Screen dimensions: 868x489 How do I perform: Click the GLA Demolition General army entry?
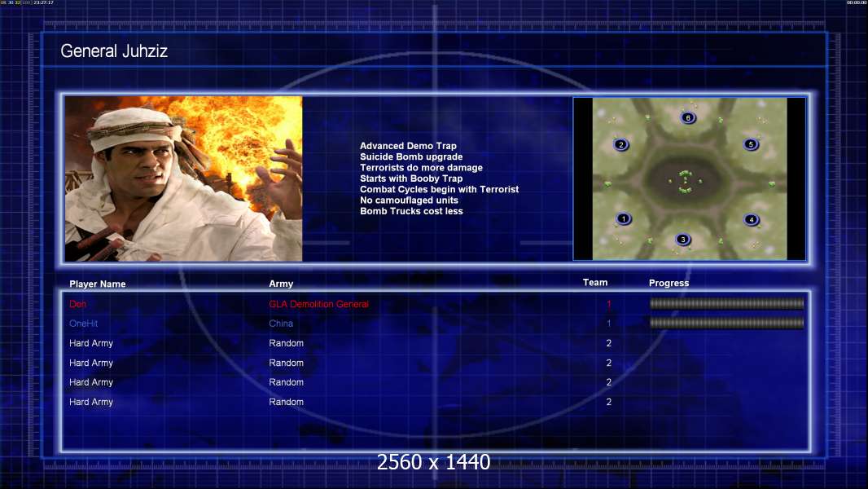coord(318,304)
